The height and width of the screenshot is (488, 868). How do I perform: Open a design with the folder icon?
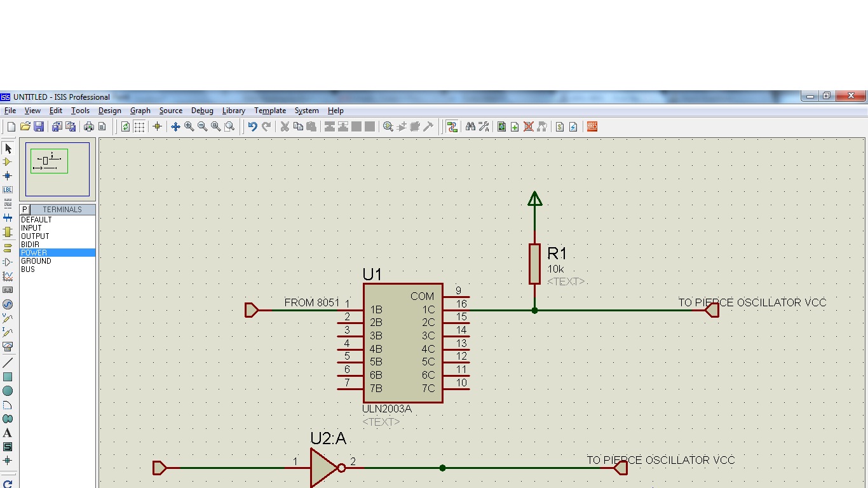click(x=25, y=127)
